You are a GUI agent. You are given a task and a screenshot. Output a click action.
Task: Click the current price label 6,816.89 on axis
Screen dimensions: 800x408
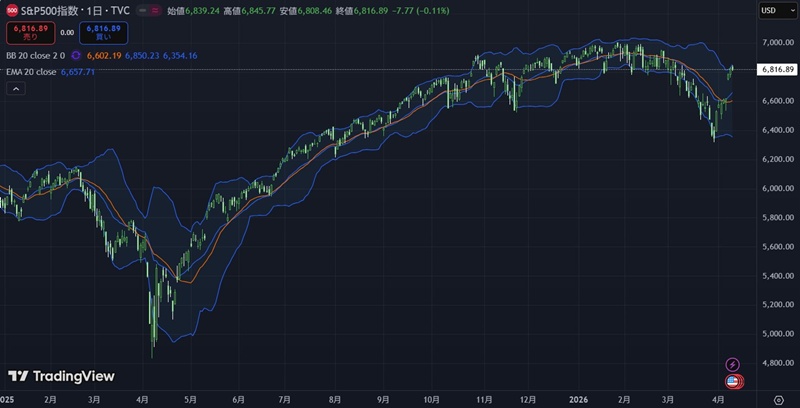click(777, 69)
